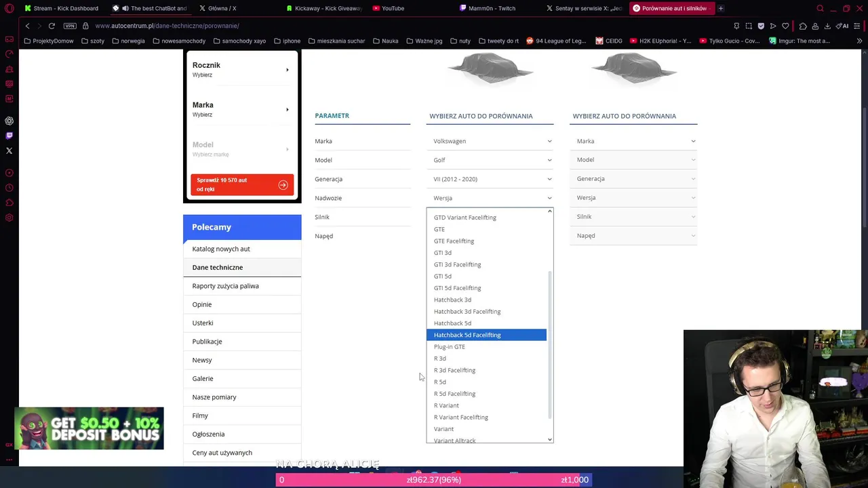Image resolution: width=868 pixels, height=488 pixels.
Task: Click the Galerie sidebar entry
Action: tap(203, 379)
